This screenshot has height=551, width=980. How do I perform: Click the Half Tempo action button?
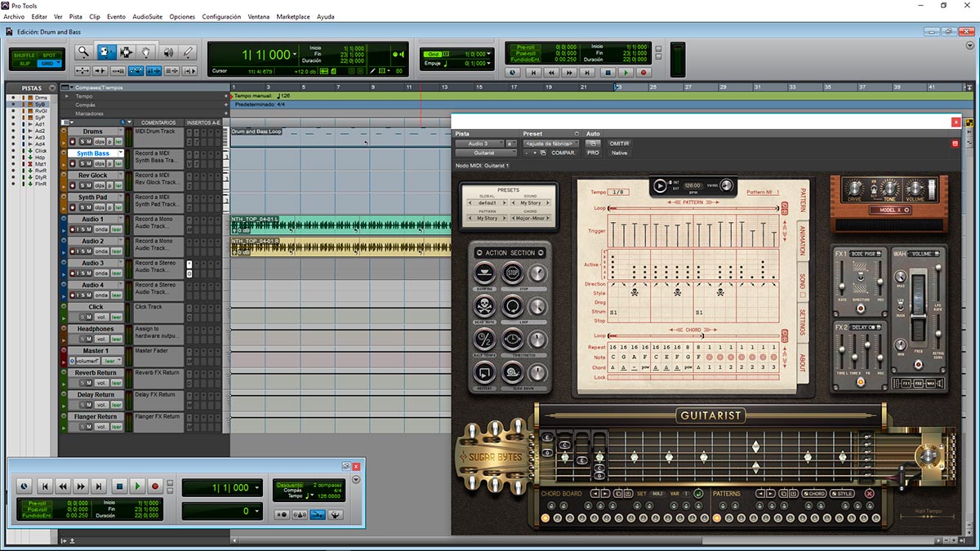pos(483,340)
